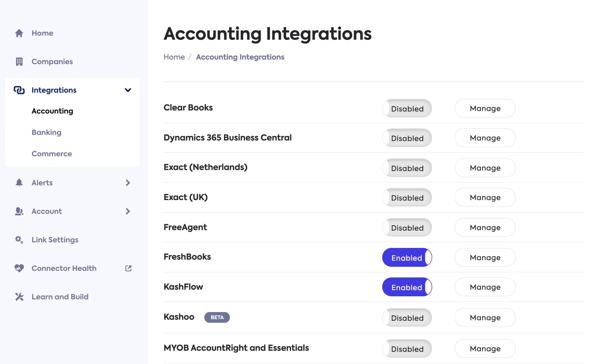
Task: Click Manage for Clear Books
Action: click(485, 108)
